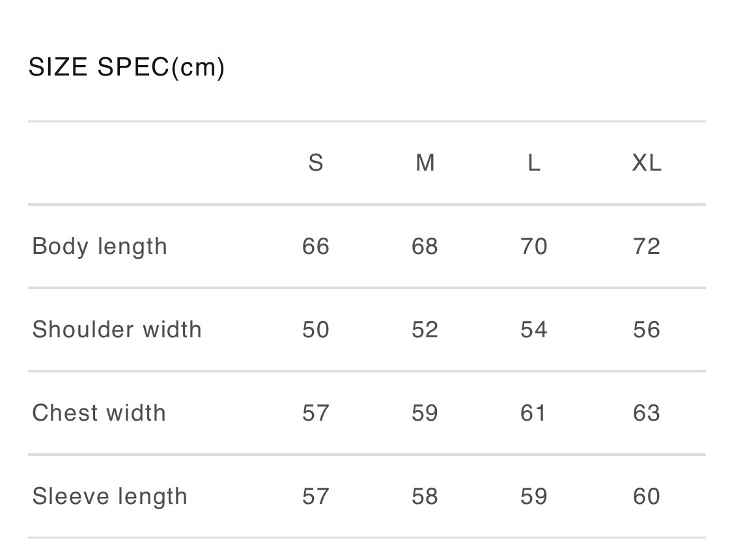745x560 pixels.
Task: Select Chest width value 59 for M
Action: pos(425,413)
